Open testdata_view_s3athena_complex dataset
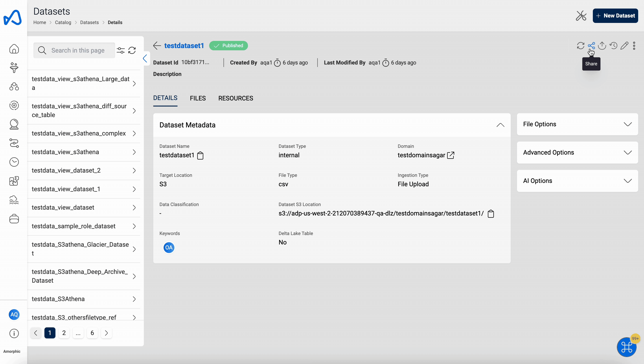The image size is (644, 364). pos(84,133)
